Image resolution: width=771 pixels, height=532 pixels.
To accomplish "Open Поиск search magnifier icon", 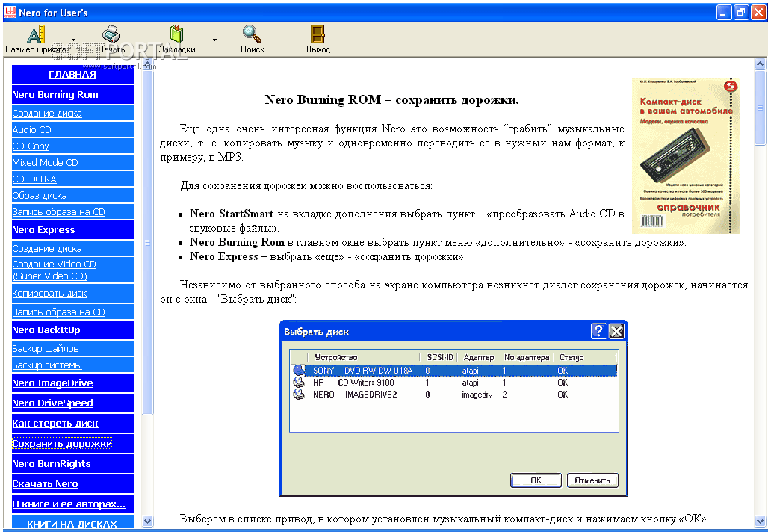I will point(252,34).
